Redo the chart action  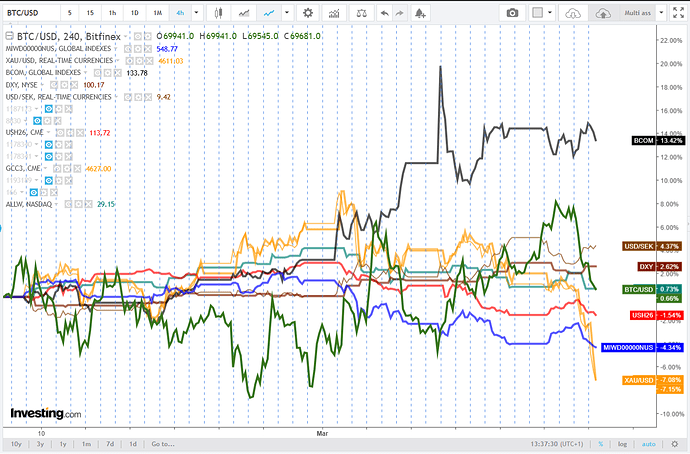(x=399, y=13)
